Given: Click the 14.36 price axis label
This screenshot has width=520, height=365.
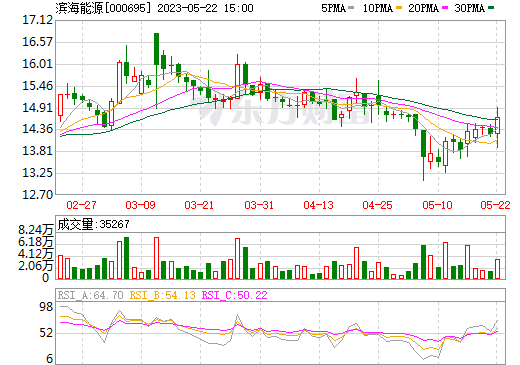Looking at the screenshot, I should (x=37, y=129).
